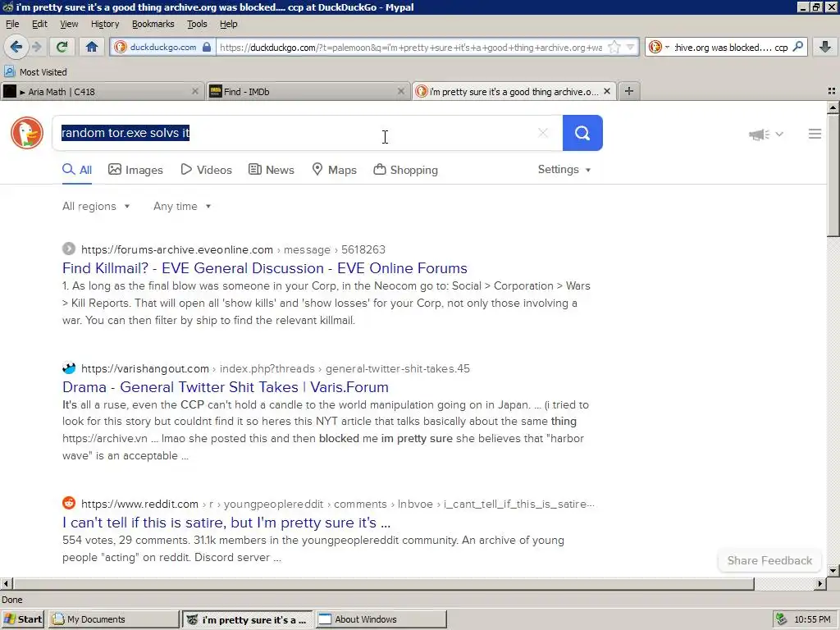Expand the Any time filter

(182, 206)
